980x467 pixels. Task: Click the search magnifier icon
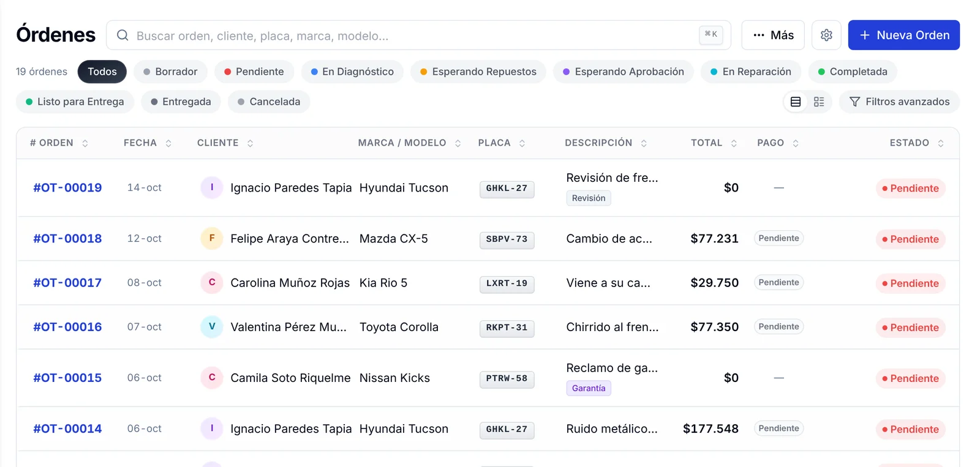point(123,35)
